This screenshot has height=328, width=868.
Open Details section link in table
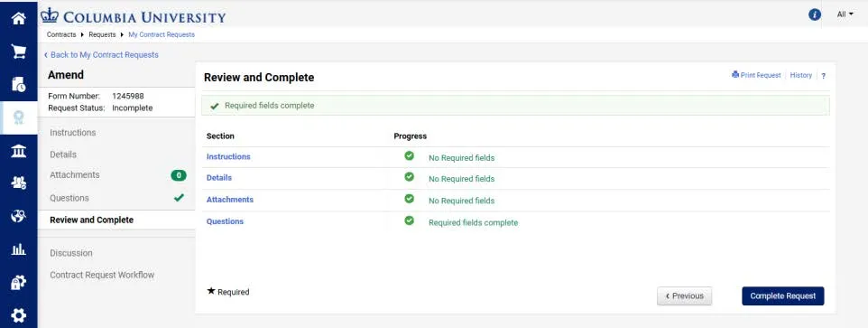(219, 178)
